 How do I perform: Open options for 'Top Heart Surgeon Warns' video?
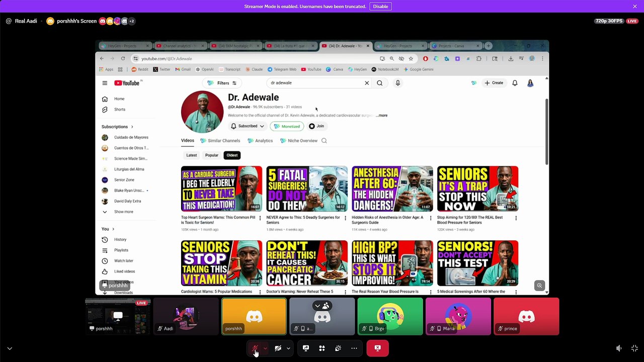click(x=260, y=218)
